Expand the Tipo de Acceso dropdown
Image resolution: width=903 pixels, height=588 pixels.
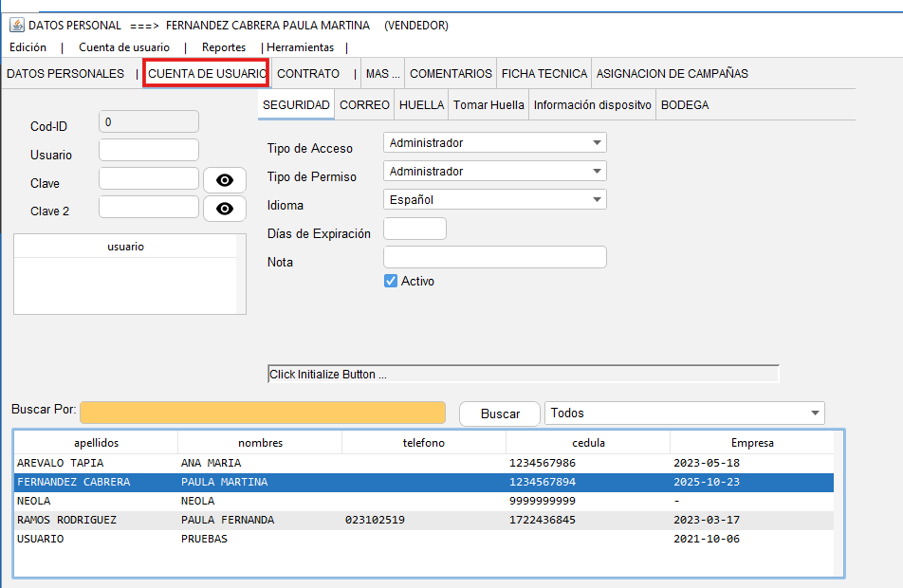[x=596, y=143]
